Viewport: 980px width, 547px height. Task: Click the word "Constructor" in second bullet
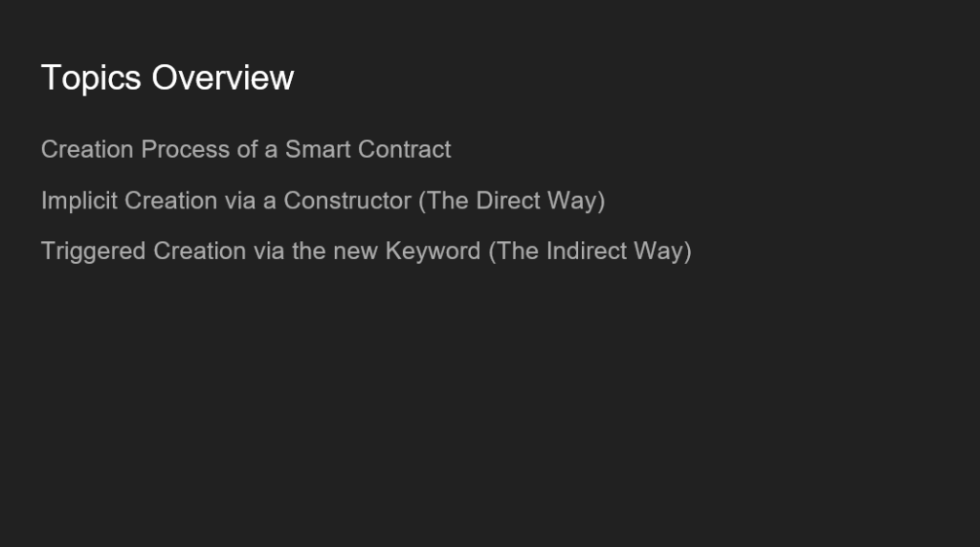(347, 201)
